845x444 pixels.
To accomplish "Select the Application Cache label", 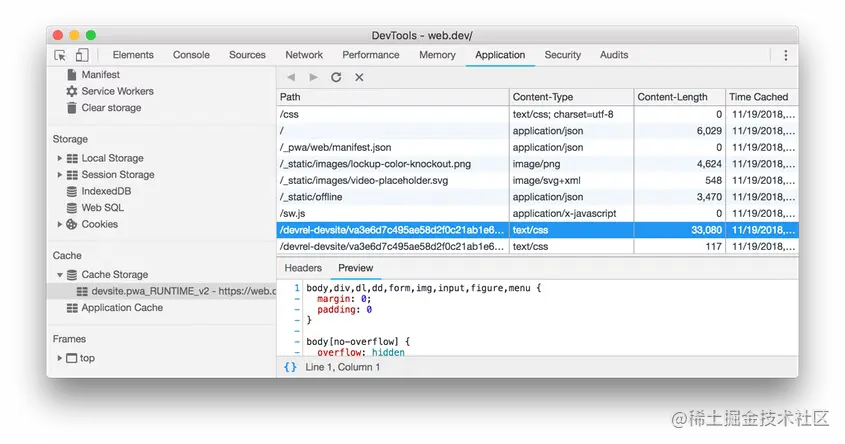I will coord(122,308).
